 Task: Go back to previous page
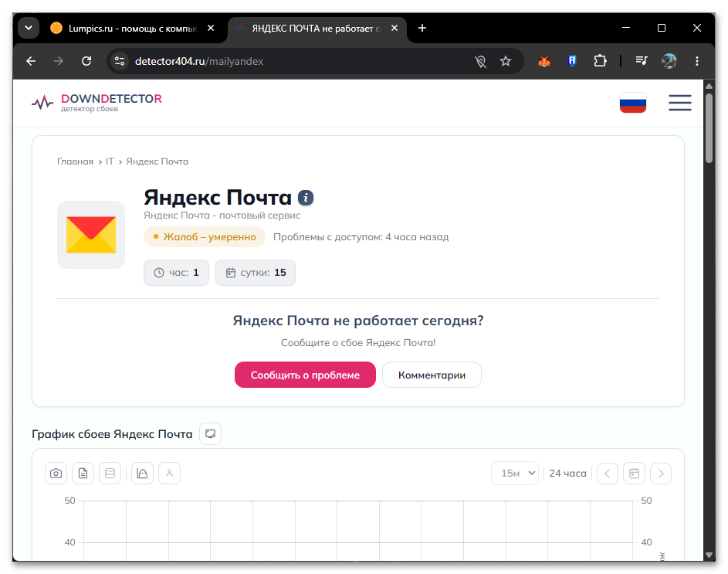coord(31,61)
